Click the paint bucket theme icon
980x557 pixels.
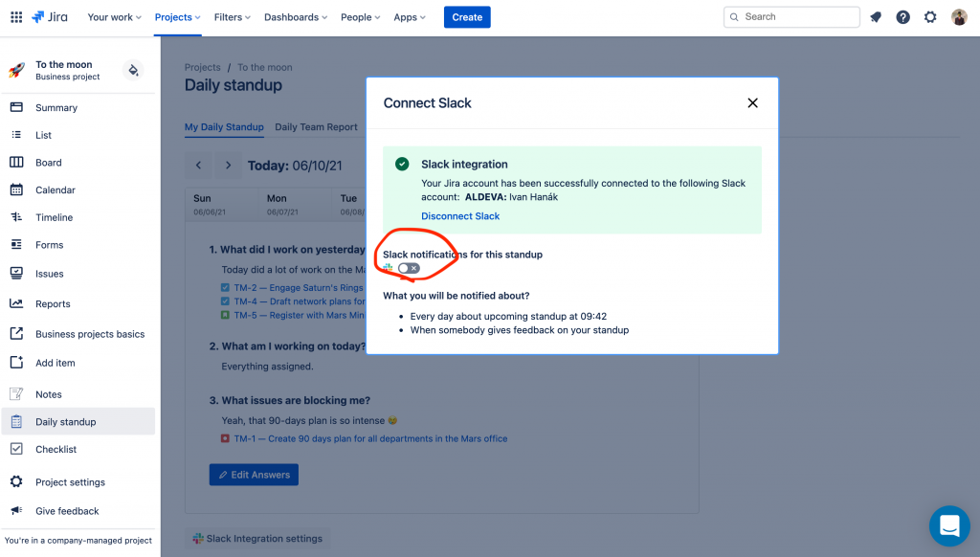tap(133, 70)
